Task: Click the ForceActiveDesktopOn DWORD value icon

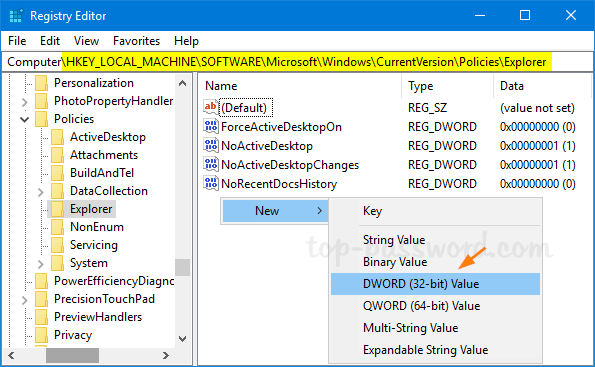Action: (211, 126)
